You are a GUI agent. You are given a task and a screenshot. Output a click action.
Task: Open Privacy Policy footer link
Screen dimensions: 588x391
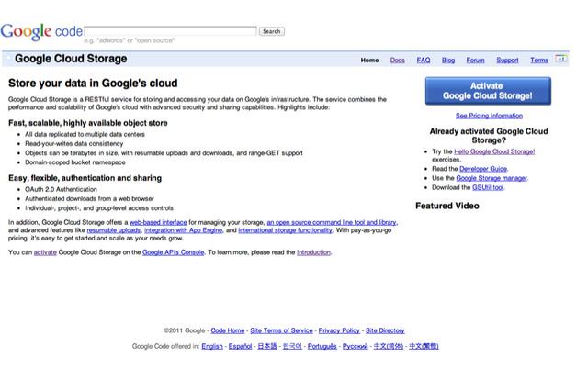[339, 330]
